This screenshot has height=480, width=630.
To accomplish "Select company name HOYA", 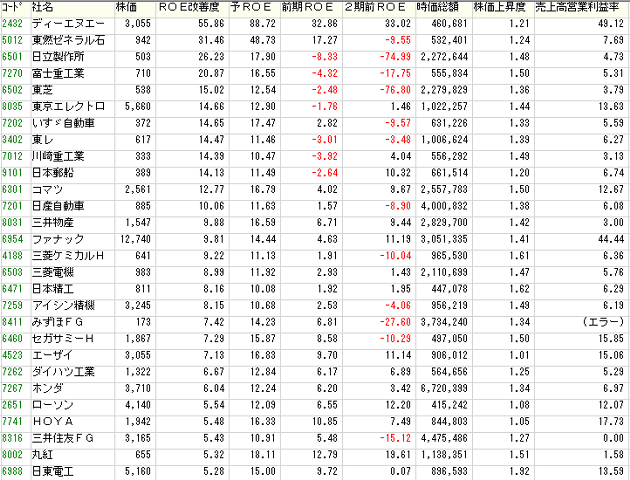I will pos(53,421).
